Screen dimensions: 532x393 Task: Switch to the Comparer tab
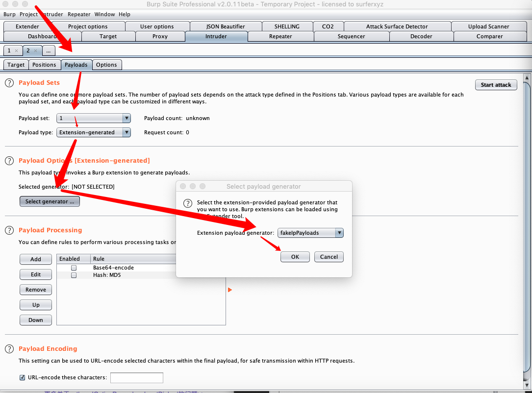490,36
